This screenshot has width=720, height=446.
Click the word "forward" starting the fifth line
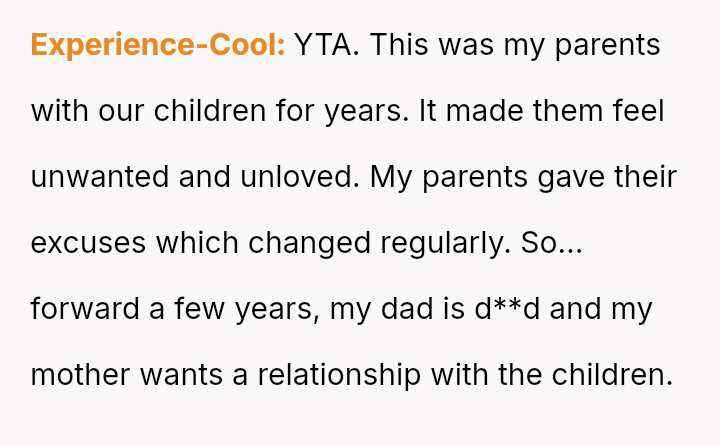click(85, 308)
